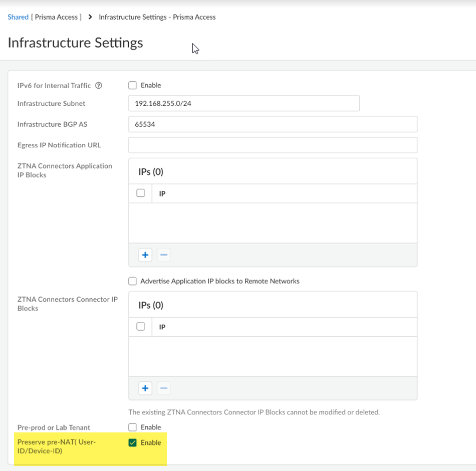Click plus icon under Application IP Blocks
476x471 pixels.
[145, 255]
